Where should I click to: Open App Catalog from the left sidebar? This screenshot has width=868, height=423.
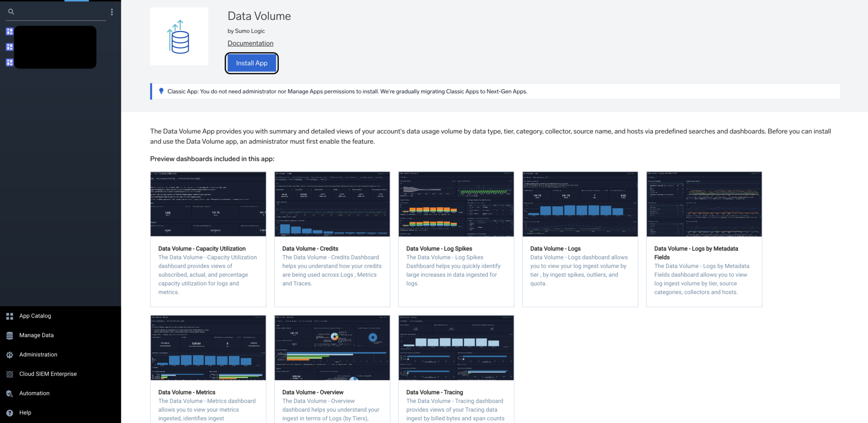click(35, 315)
